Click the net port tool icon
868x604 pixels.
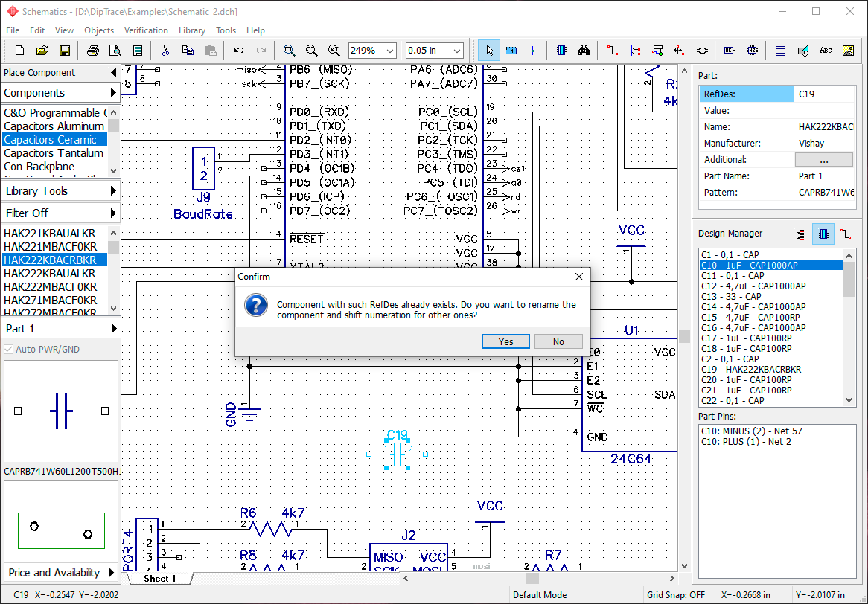point(679,51)
